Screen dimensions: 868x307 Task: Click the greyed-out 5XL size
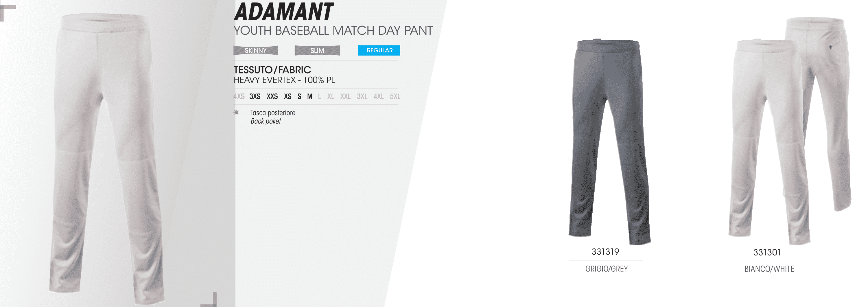click(x=395, y=96)
